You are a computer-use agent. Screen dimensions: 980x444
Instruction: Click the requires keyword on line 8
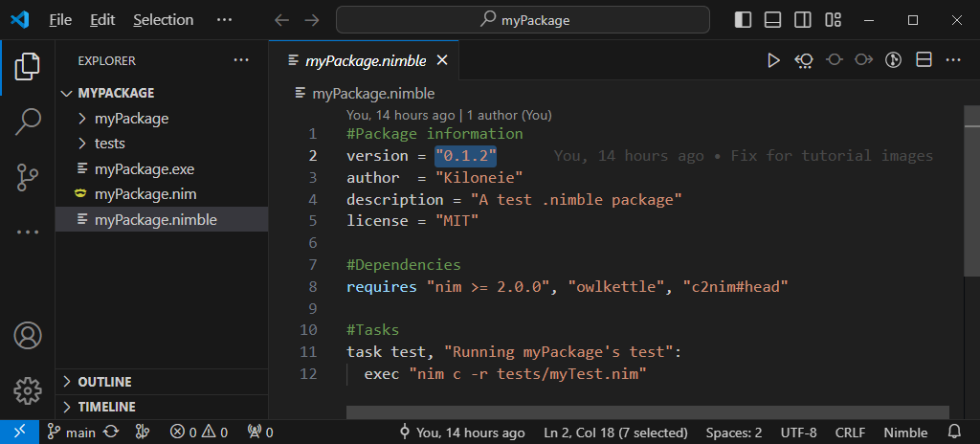(381, 287)
